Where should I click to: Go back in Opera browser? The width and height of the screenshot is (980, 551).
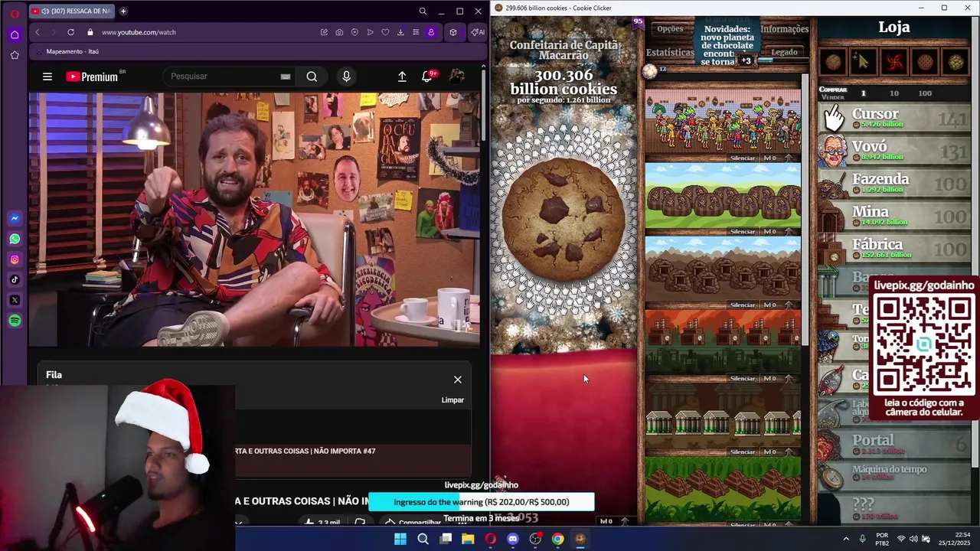tap(38, 32)
